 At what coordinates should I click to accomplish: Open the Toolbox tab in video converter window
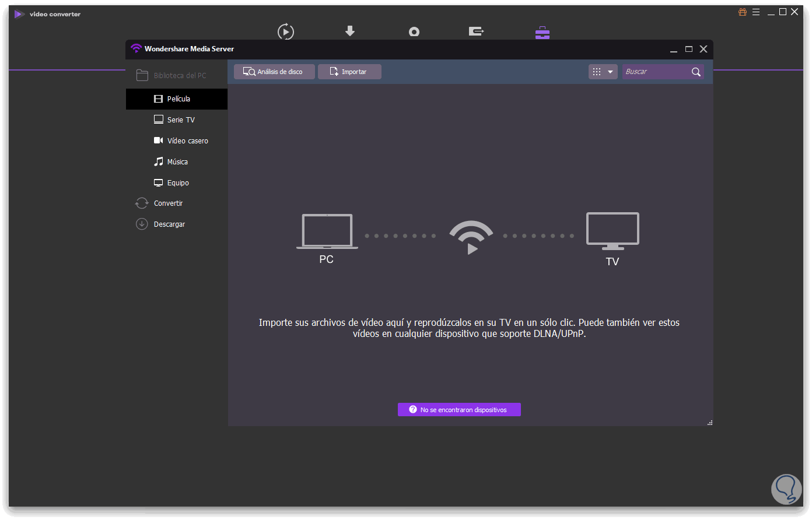point(542,33)
